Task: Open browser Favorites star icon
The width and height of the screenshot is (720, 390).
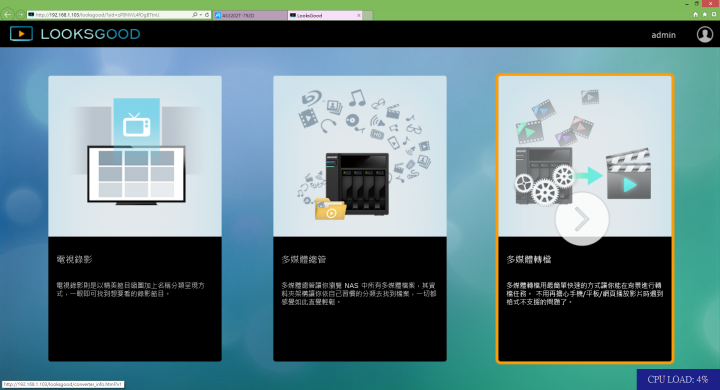Action: tap(705, 15)
